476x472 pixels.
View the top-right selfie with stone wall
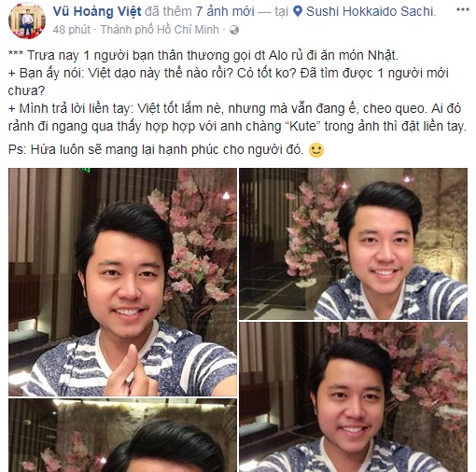click(x=353, y=243)
